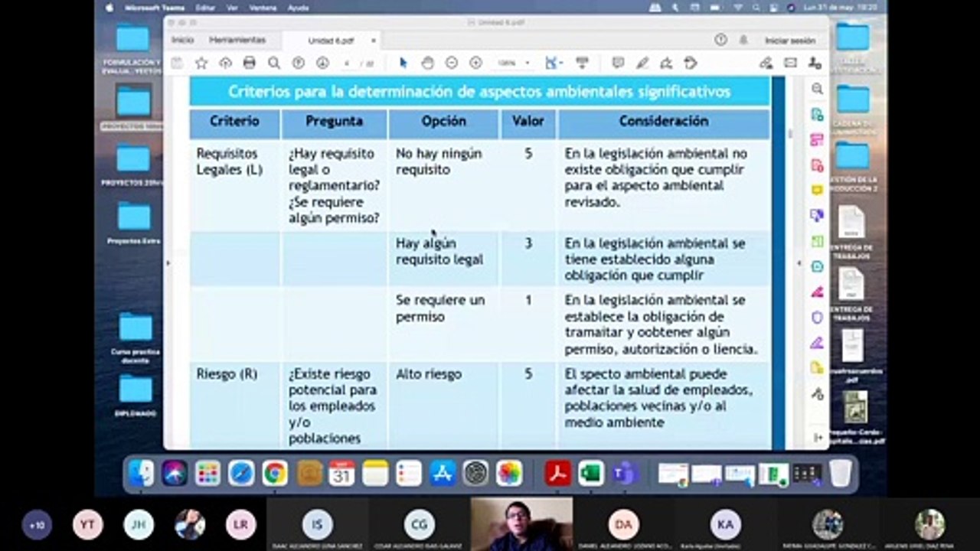Select participant avatar DA
Screen dimensions: 980x551
tap(623, 525)
